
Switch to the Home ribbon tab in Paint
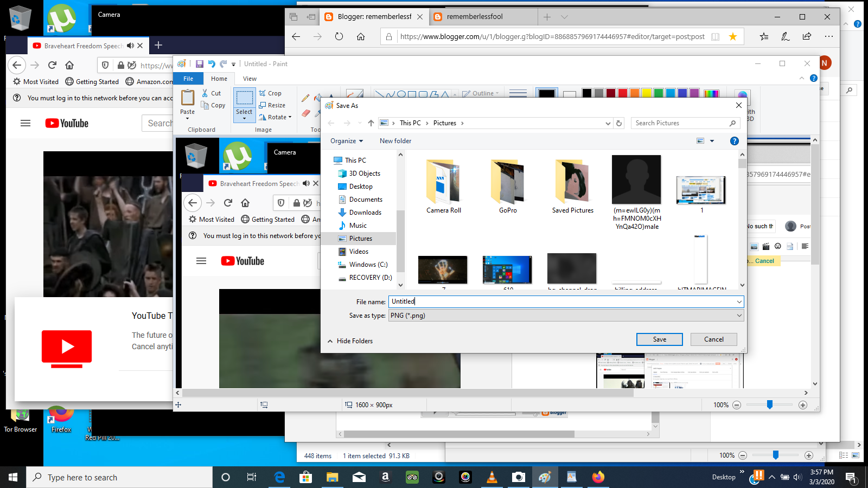point(219,79)
